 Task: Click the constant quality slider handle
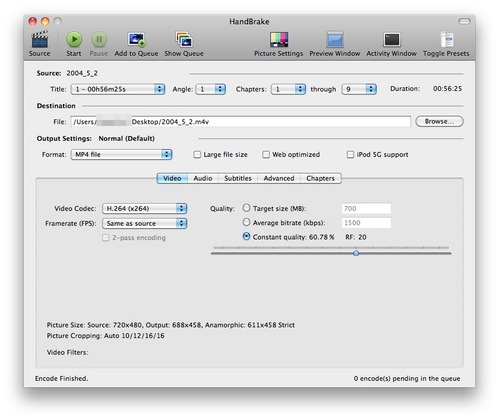pyautogui.click(x=356, y=253)
